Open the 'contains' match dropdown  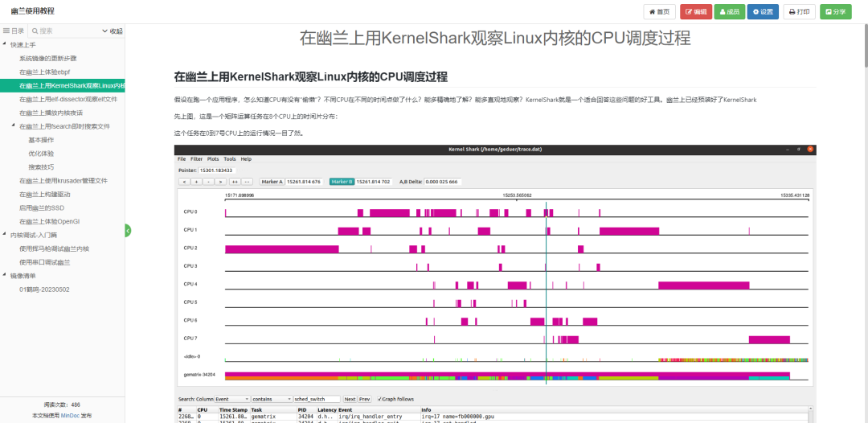(272, 399)
